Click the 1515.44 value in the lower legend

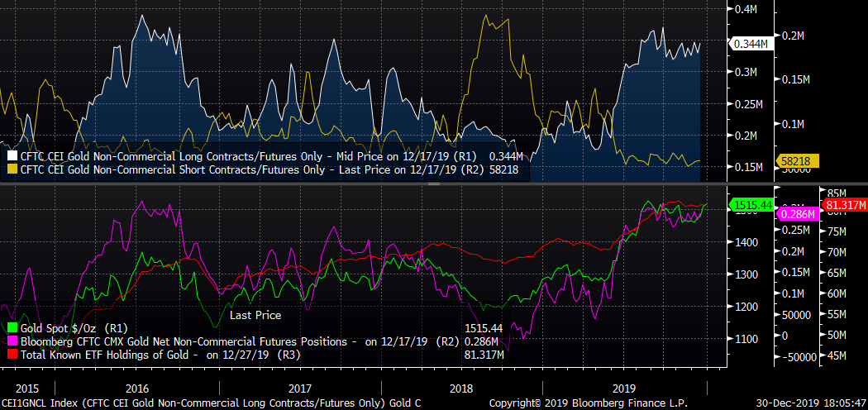(x=482, y=329)
